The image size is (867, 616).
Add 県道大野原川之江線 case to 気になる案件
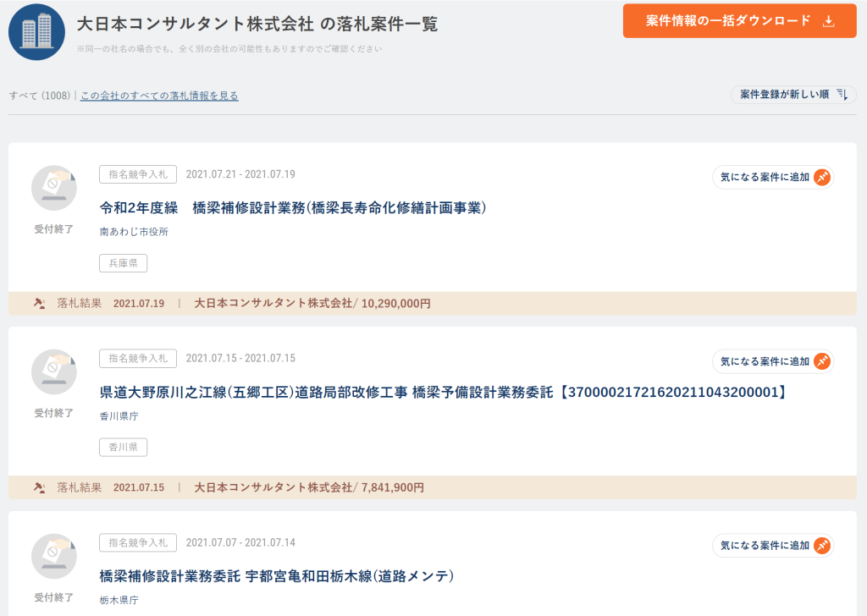pyautogui.click(x=773, y=361)
